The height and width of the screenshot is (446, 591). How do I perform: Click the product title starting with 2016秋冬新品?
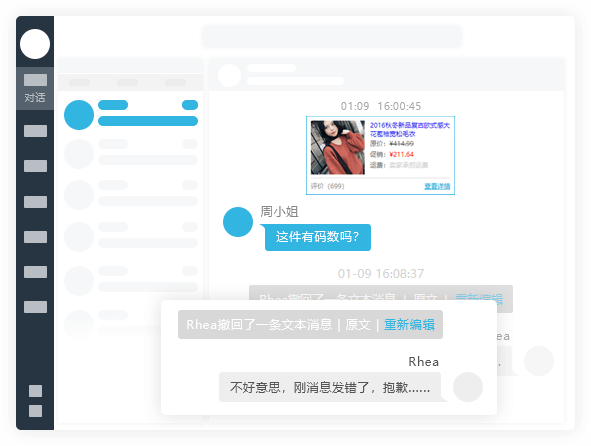pyautogui.click(x=410, y=129)
